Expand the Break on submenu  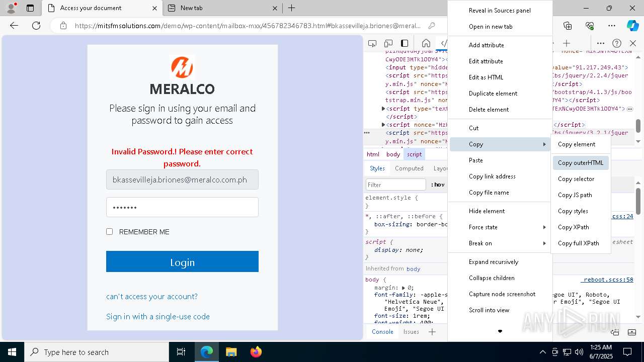pos(500,243)
